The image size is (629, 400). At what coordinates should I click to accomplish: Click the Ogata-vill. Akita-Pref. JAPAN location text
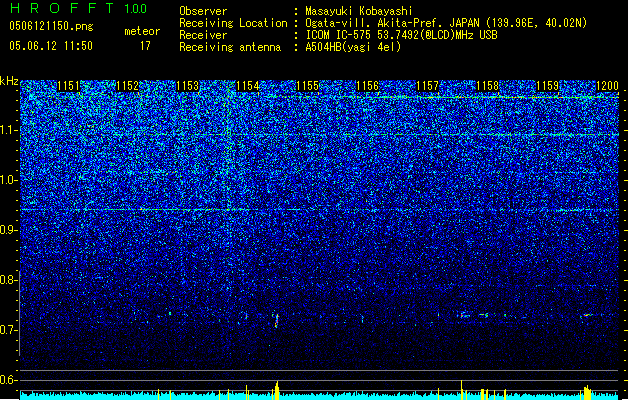pyautogui.click(x=446, y=23)
